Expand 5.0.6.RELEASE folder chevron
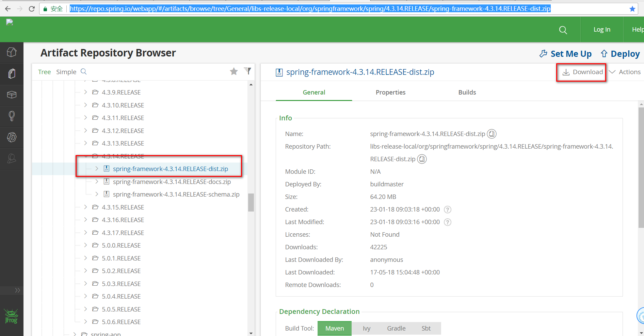The image size is (644, 336). click(x=85, y=322)
